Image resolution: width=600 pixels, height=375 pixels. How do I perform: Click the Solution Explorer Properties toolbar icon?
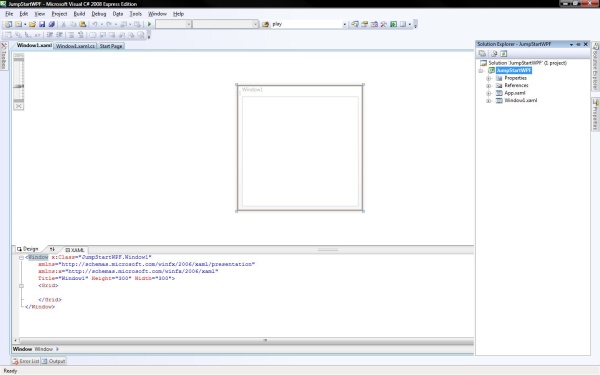tap(482, 54)
